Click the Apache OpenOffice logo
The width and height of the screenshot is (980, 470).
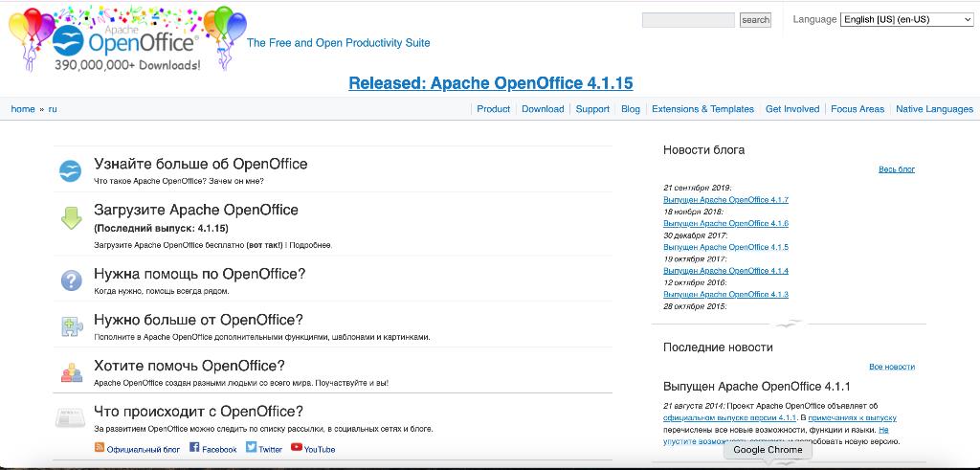(127, 38)
